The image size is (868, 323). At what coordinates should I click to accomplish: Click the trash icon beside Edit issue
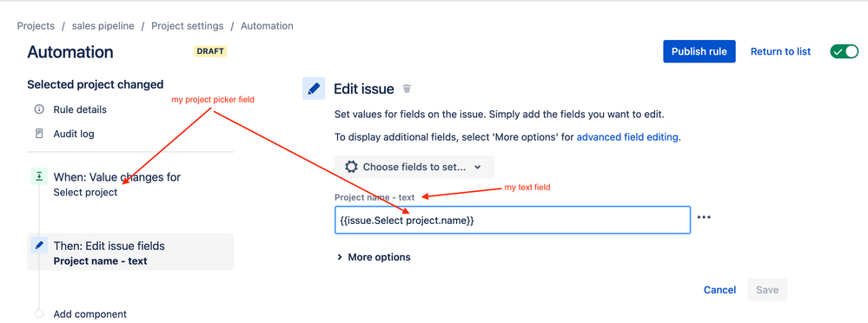tap(407, 89)
